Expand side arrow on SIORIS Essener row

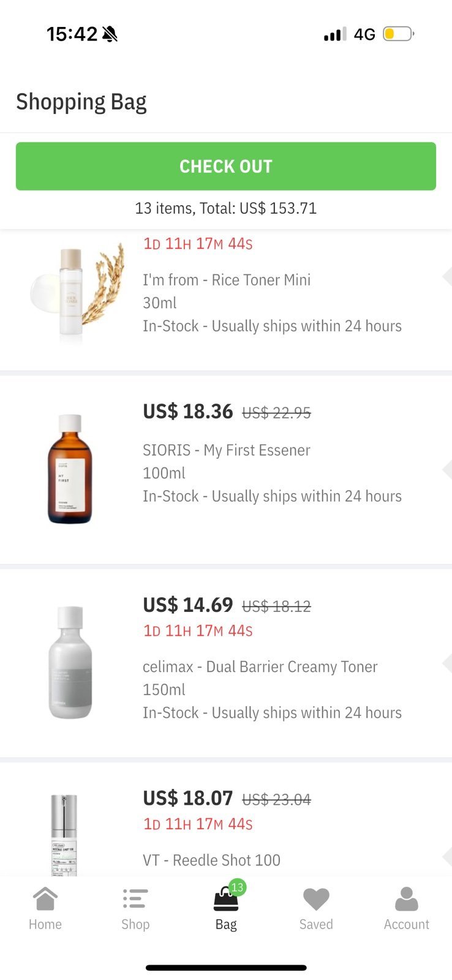click(446, 470)
